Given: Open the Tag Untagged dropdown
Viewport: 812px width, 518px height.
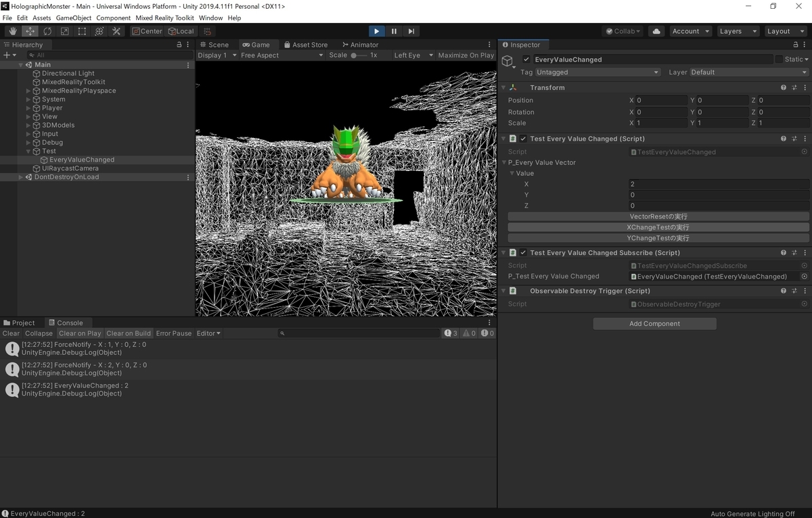Looking at the screenshot, I should [x=597, y=72].
